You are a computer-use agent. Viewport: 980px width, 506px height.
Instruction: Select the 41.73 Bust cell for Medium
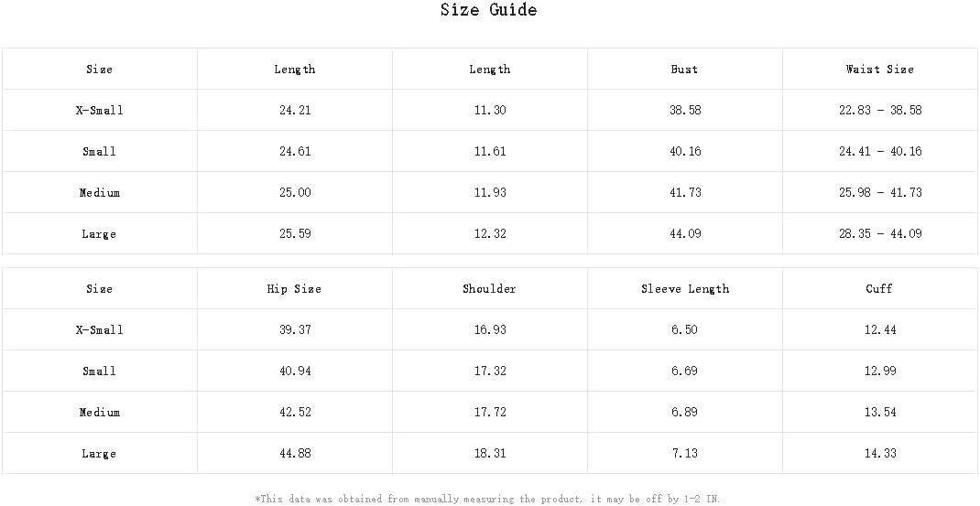tap(685, 193)
